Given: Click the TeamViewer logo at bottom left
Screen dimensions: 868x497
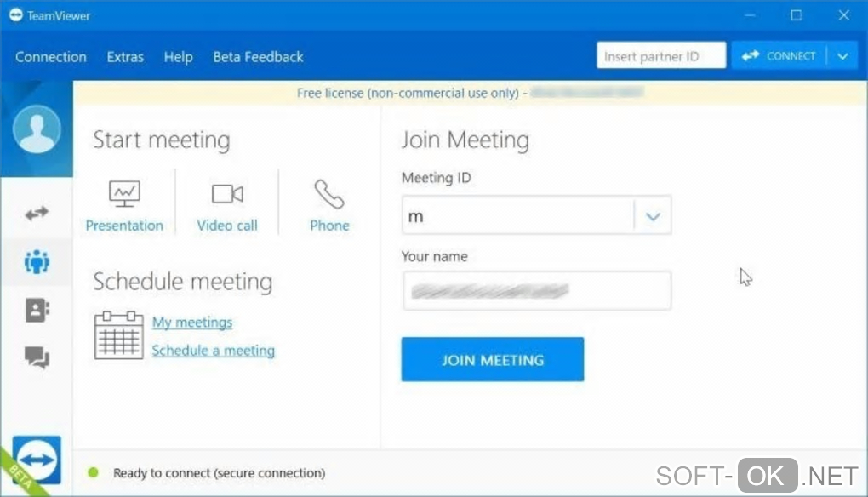Looking at the screenshot, I should 37,461.
